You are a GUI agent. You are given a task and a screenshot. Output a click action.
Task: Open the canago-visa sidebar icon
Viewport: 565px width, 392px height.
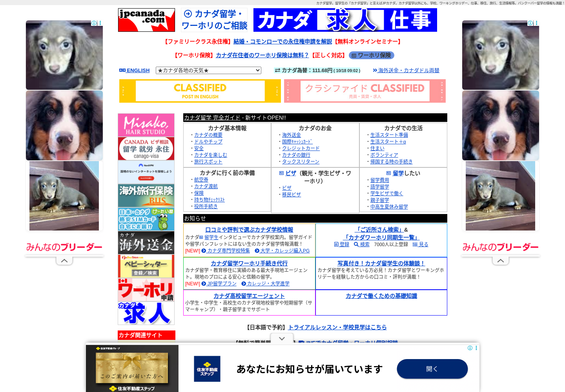(x=146, y=149)
